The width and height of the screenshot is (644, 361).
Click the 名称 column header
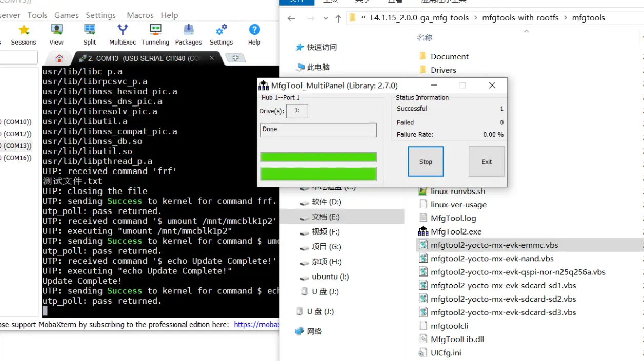pos(425,37)
